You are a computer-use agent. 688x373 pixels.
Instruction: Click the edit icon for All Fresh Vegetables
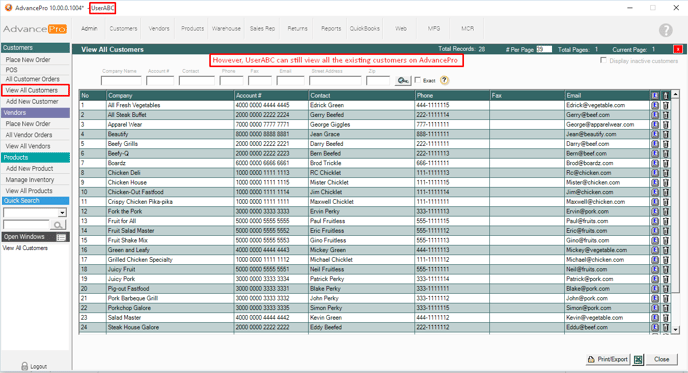tap(655, 105)
